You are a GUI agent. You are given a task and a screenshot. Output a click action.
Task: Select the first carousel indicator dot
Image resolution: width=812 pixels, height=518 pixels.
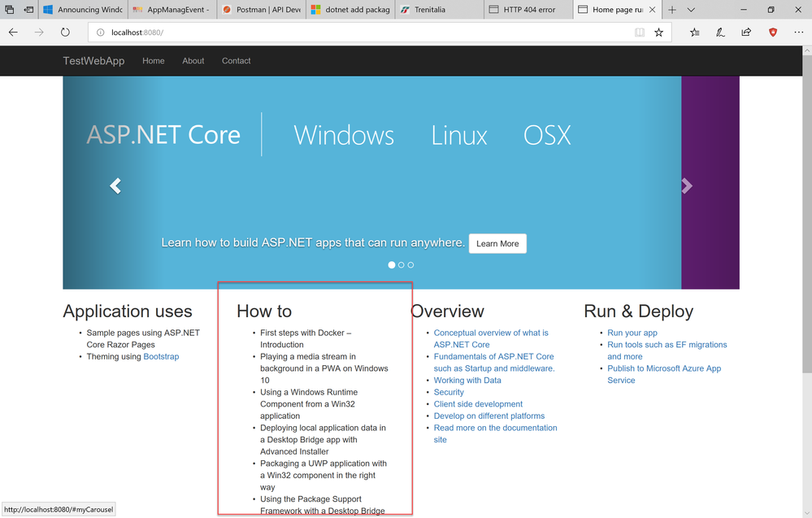pyautogui.click(x=392, y=265)
